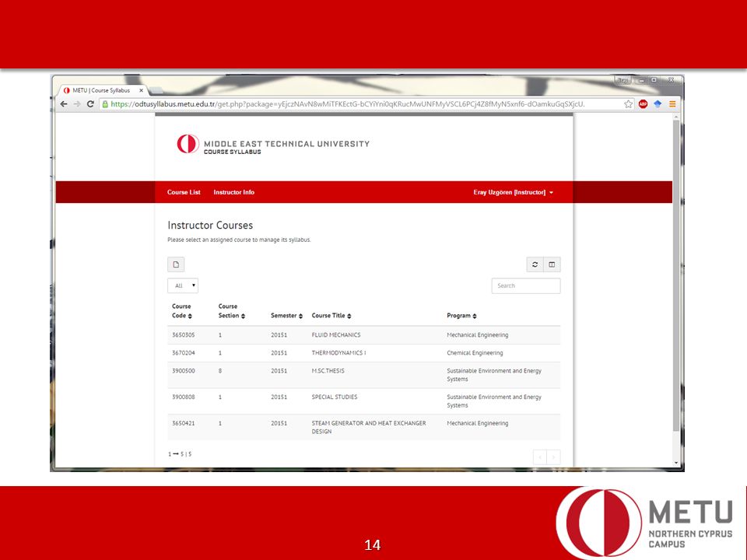Click the page vertical scrollbar

[676, 276]
